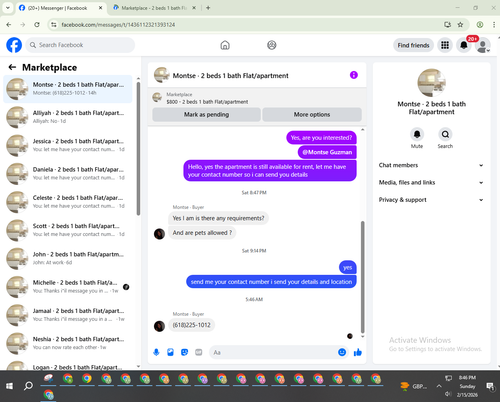This screenshot has height=402, width=500.
Task: Open the Menu grid icon
Action: click(445, 45)
